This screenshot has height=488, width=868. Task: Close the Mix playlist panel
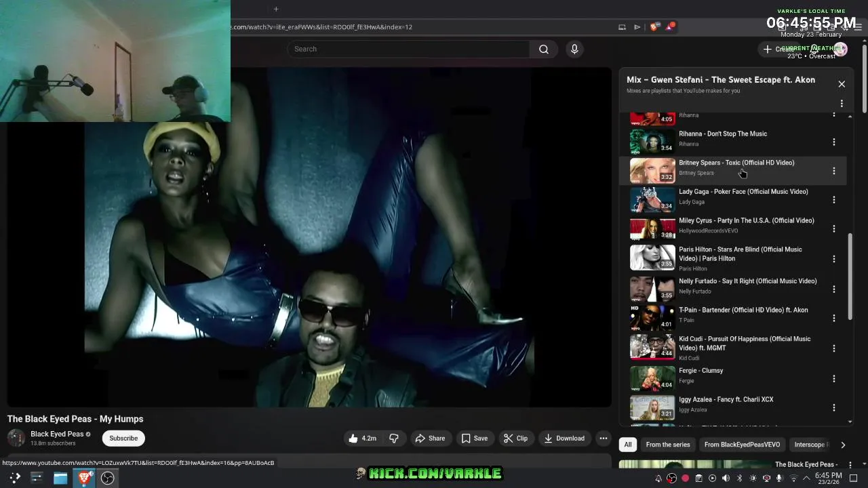pos(842,84)
